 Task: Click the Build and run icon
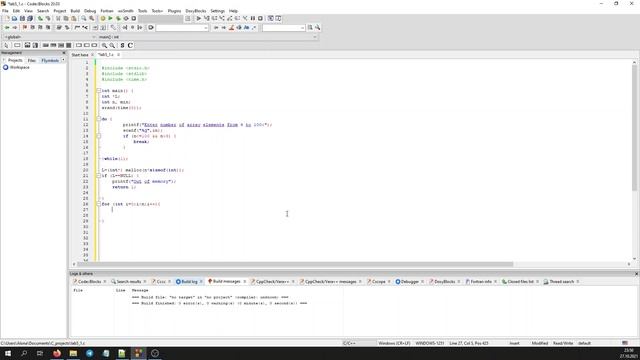tap(118, 18)
